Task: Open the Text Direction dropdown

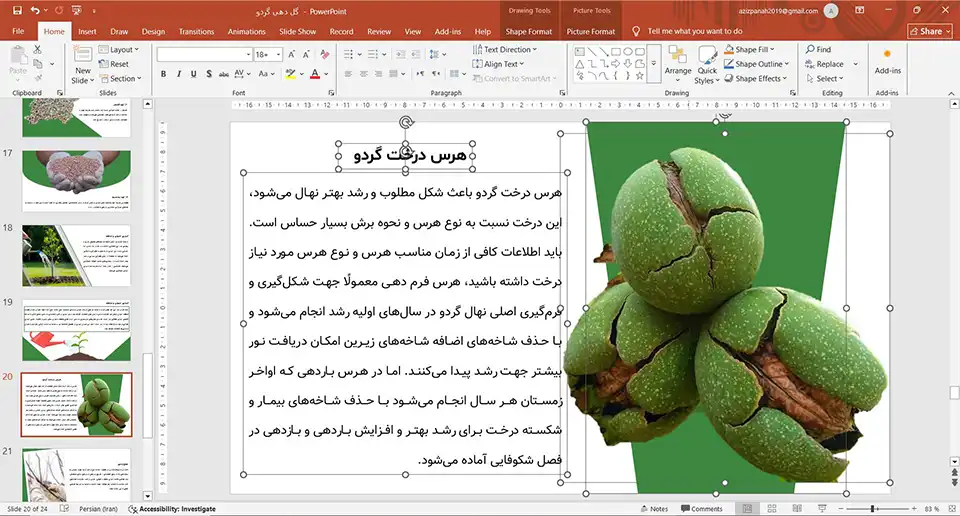Action: 504,50
